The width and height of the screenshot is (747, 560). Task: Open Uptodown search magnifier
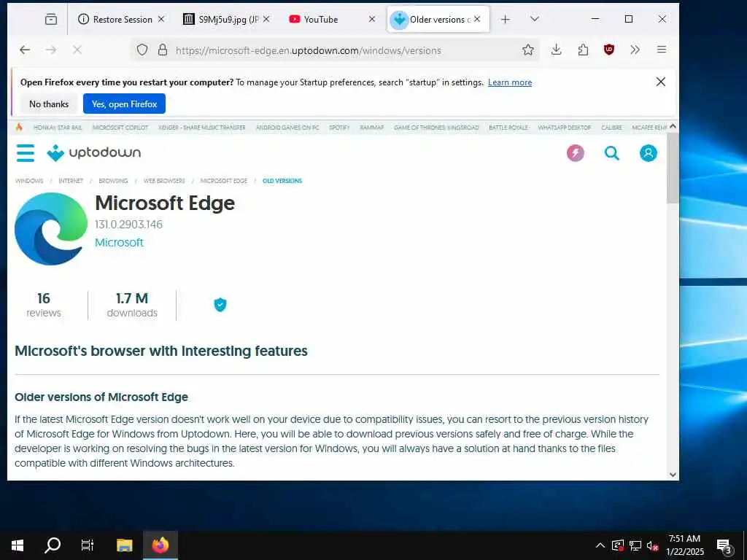(x=612, y=153)
